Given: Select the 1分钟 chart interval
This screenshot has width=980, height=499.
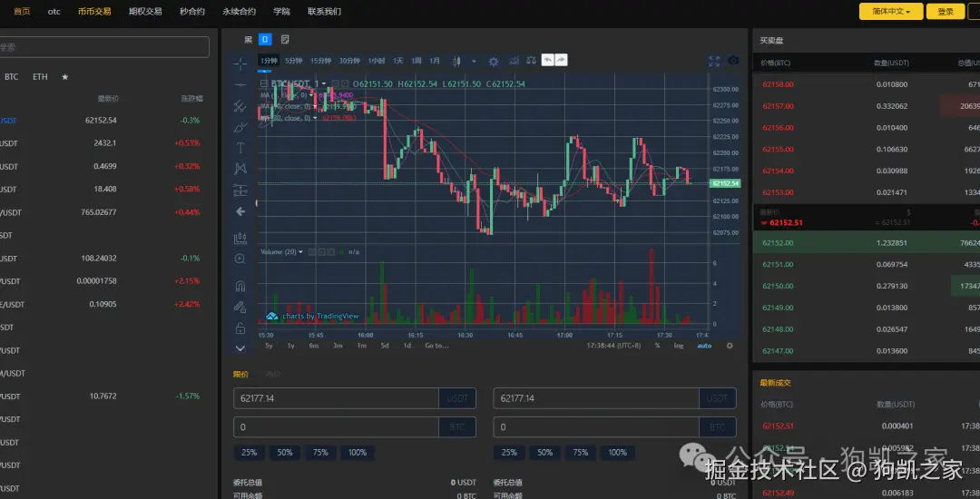Looking at the screenshot, I should (269, 61).
